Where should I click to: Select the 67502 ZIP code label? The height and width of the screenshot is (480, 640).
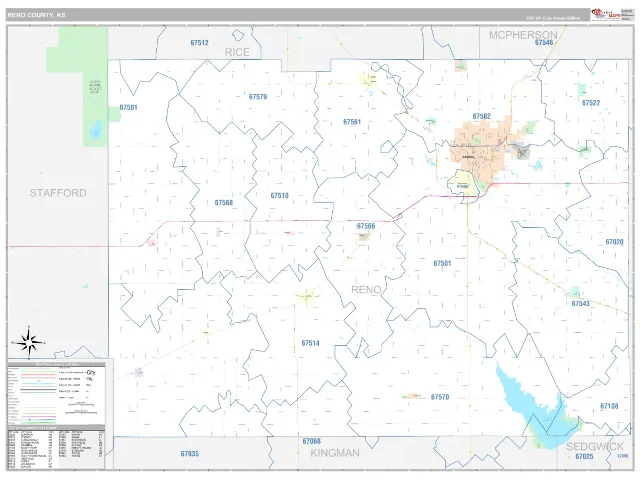point(482,116)
